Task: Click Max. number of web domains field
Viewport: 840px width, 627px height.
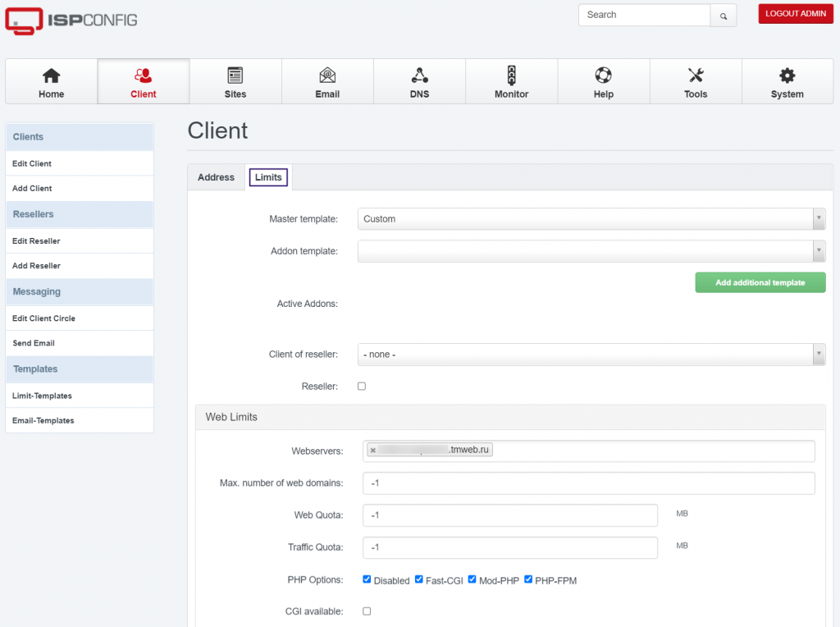Action: [589, 483]
